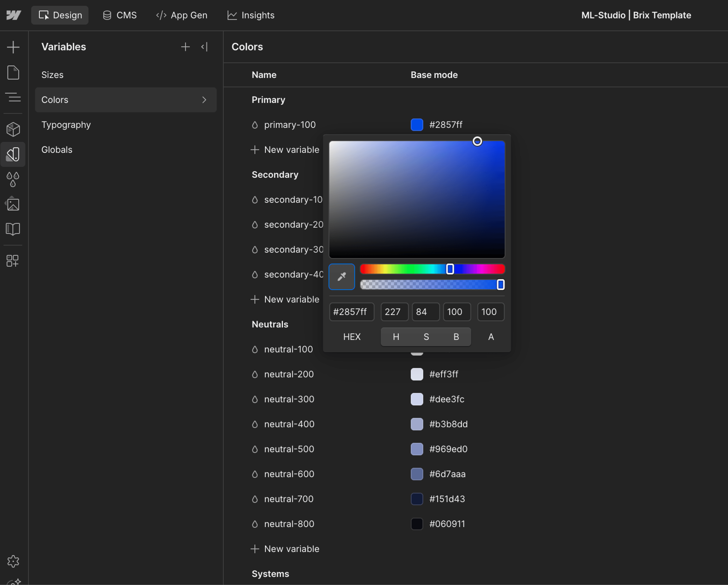Select the neutral-700 color swatch
The height and width of the screenshot is (585, 728).
pyautogui.click(x=417, y=499)
